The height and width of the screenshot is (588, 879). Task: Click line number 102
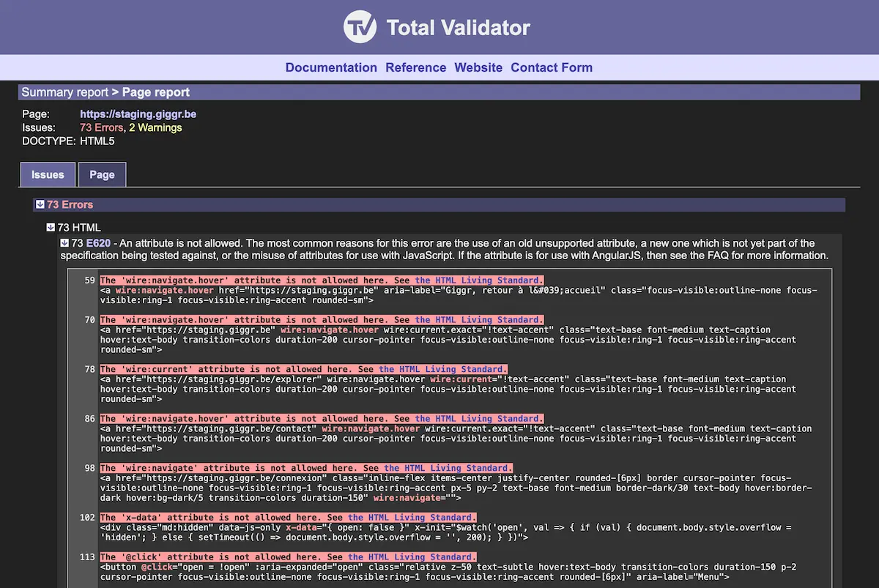click(87, 518)
